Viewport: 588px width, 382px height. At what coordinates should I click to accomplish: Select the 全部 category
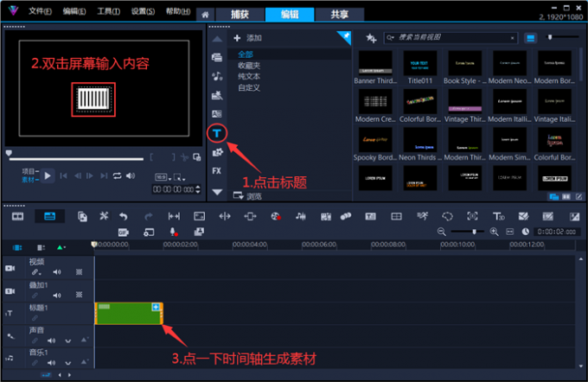[246, 54]
